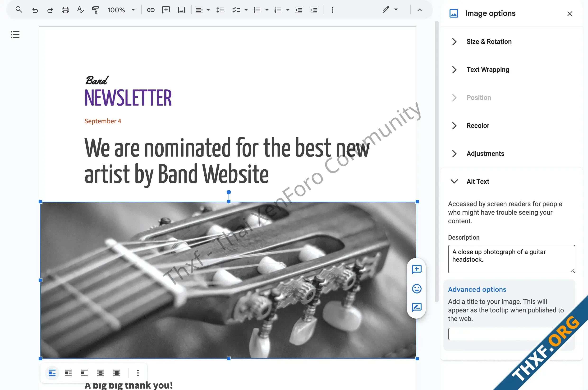Expand the Recolor section
Viewport: 588px width, 390px height.
pyautogui.click(x=478, y=125)
